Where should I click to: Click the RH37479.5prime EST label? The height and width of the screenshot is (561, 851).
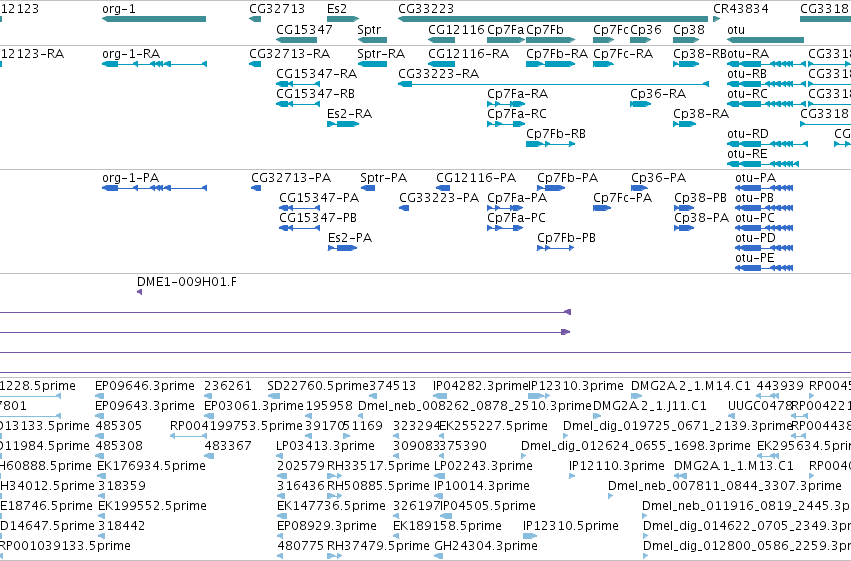point(378,546)
